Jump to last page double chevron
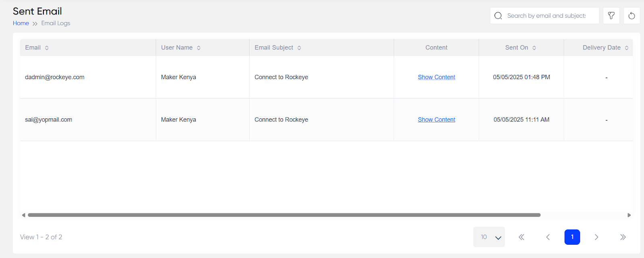 click(x=623, y=237)
